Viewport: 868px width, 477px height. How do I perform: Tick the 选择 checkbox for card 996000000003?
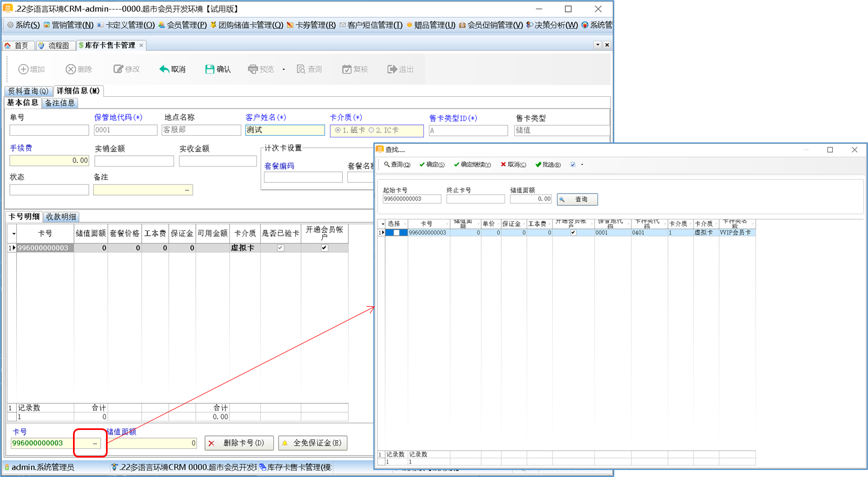pos(396,233)
